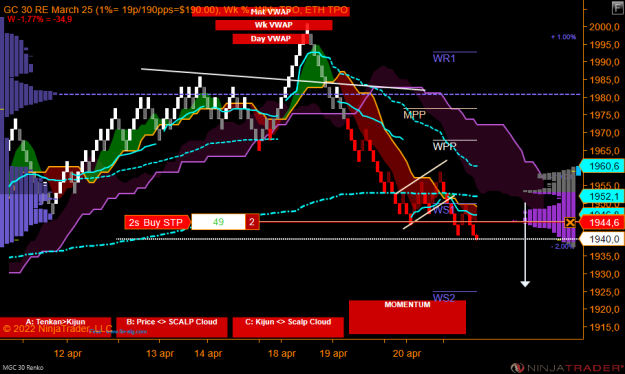Image resolution: width=625 pixels, height=374 pixels.
Task: Click the 12 apr date label
Action: point(68,354)
